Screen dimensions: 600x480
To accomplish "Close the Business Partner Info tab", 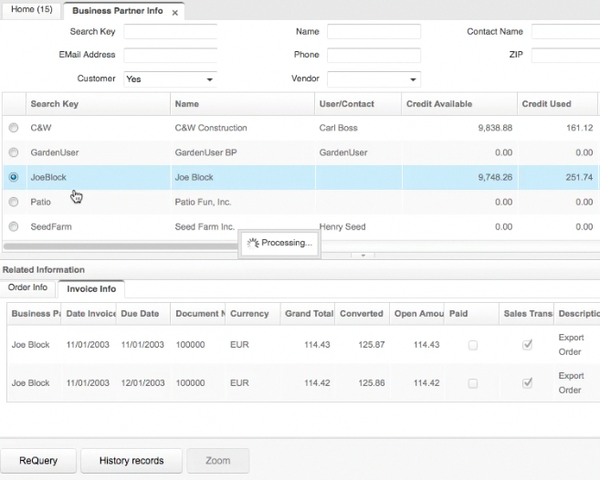I will click(176, 13).
